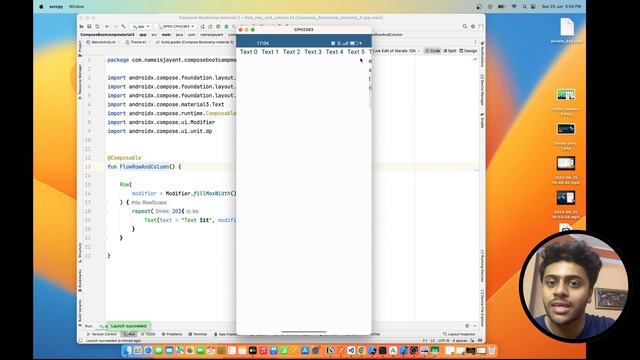Hide the Run panel with minimize icon
The height and width of the screenshot is (360, 640).
pos(475,326)
